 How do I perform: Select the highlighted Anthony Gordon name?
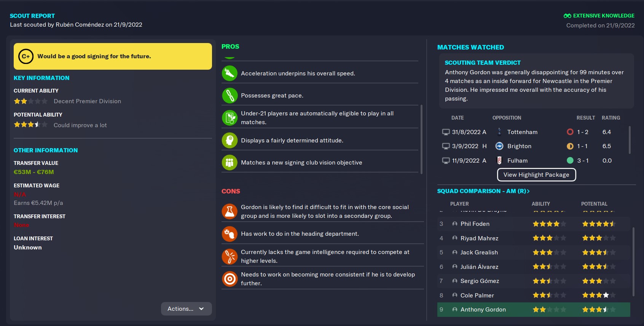[x=483, y=310]
